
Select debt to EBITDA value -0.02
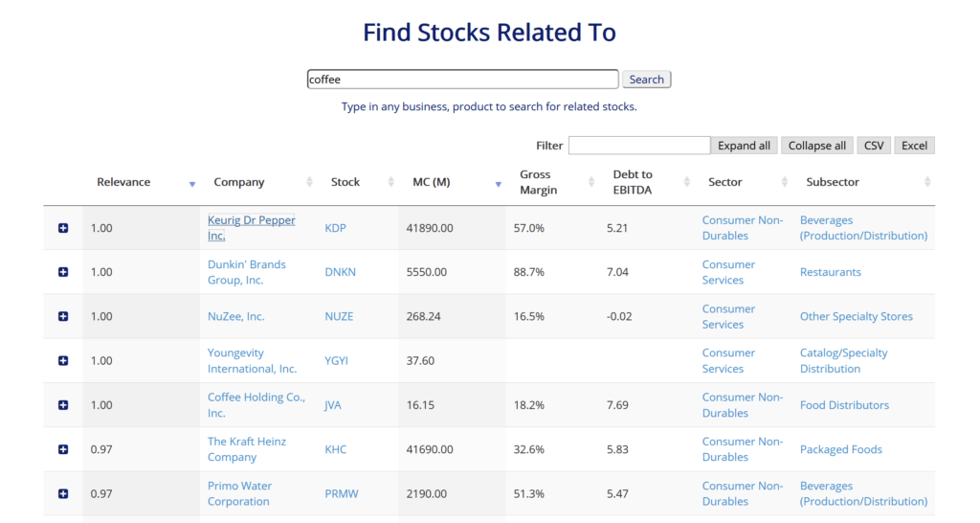point(619,316)
